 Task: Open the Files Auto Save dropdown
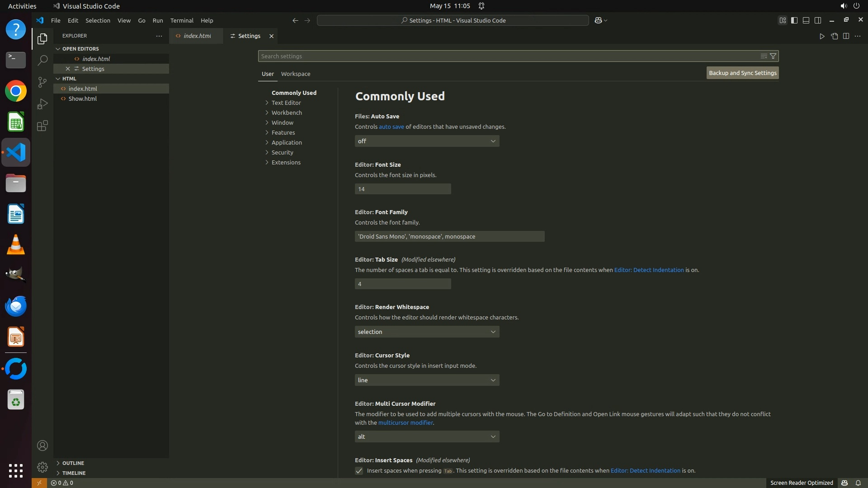point(427,141)
